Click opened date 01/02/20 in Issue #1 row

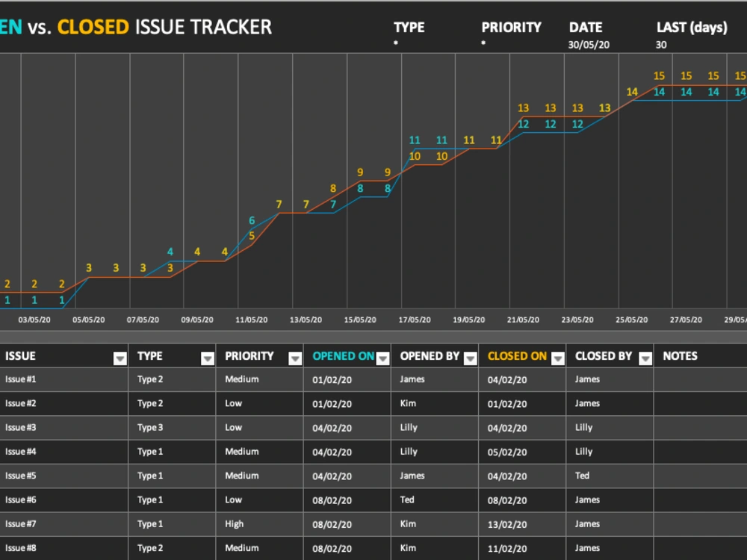[332, 380]
